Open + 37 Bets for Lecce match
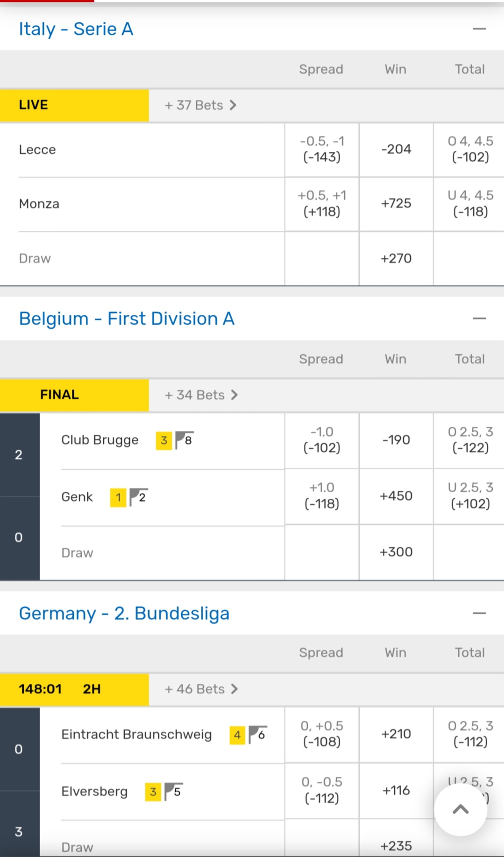 pyautogui.click(x=201, y=106)
